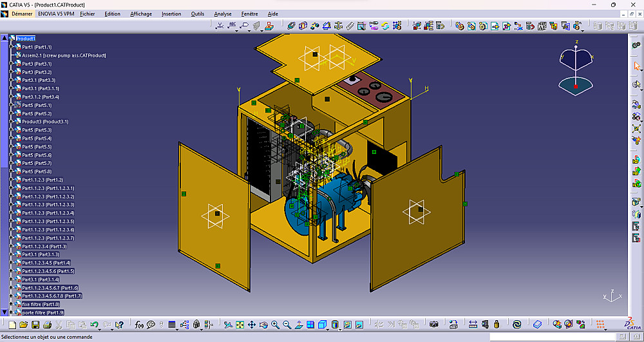Screen dimensions: 644x342
Task: Toggle the Hide/Show icon
Action: pos(348,325)
